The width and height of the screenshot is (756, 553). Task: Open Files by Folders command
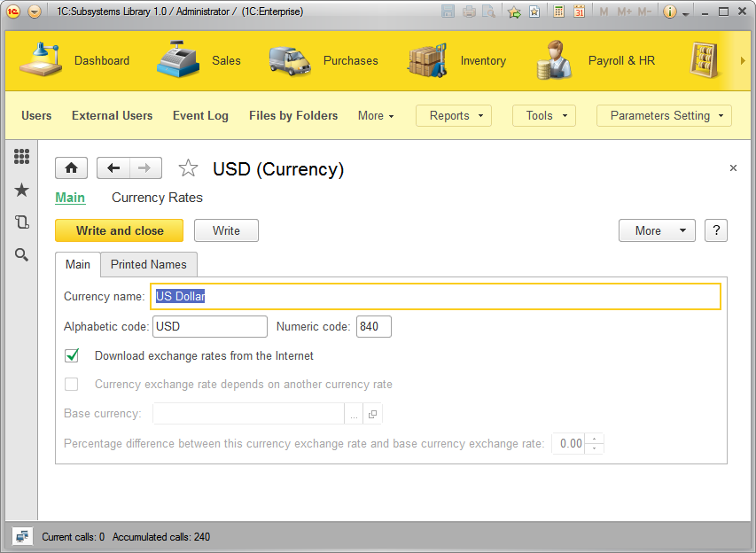[x=293, y=116]
